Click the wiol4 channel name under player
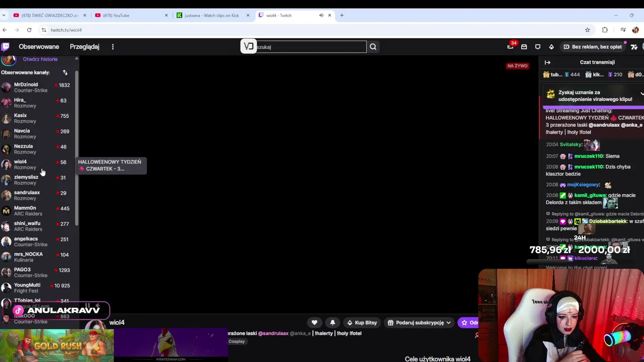The height and width of the screenshot is (362, 644). (117, 322)
